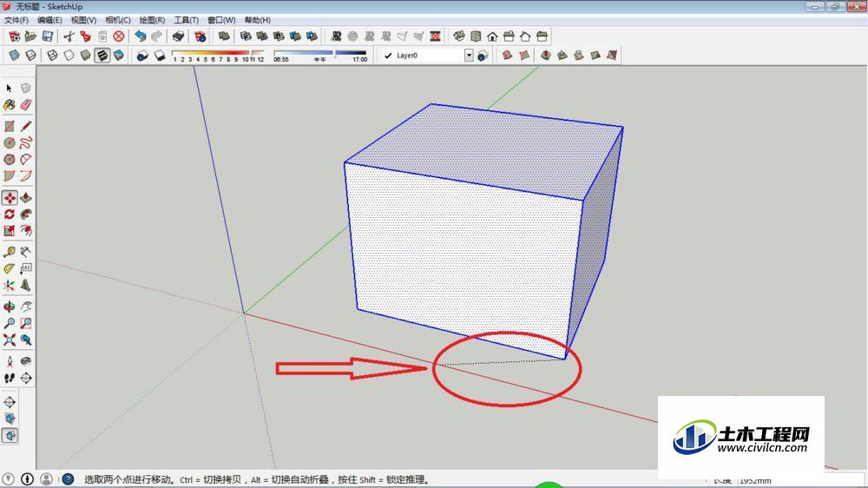Open the Layer0 layer combo box
Screen dimensions: 868x488
tap(427, 56)
